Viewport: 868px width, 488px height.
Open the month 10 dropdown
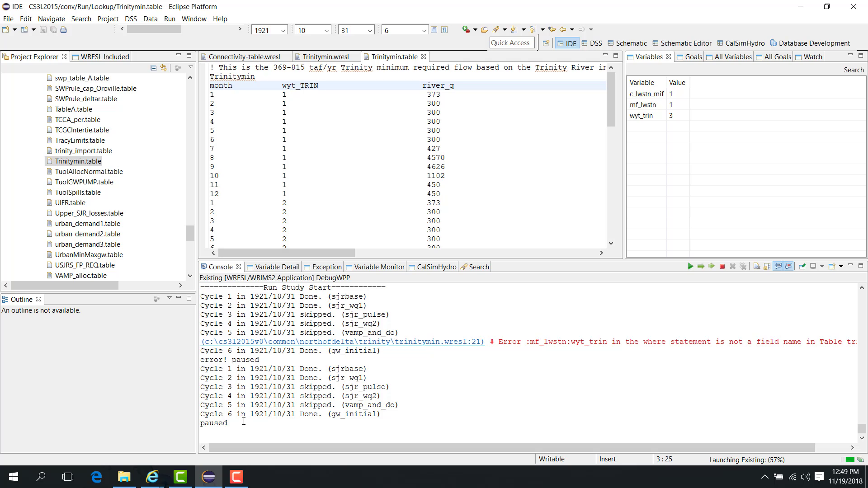pyautogui.click(x=326, y=30)
